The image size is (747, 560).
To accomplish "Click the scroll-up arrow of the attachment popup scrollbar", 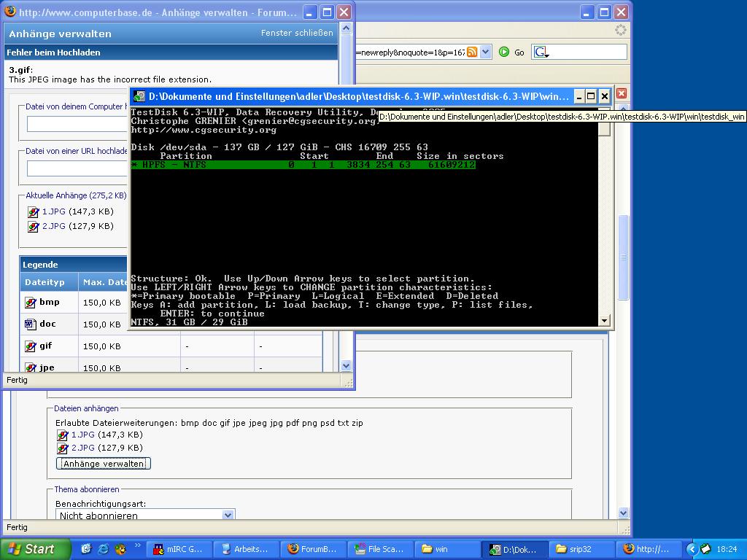I will (x=347, y=28).
